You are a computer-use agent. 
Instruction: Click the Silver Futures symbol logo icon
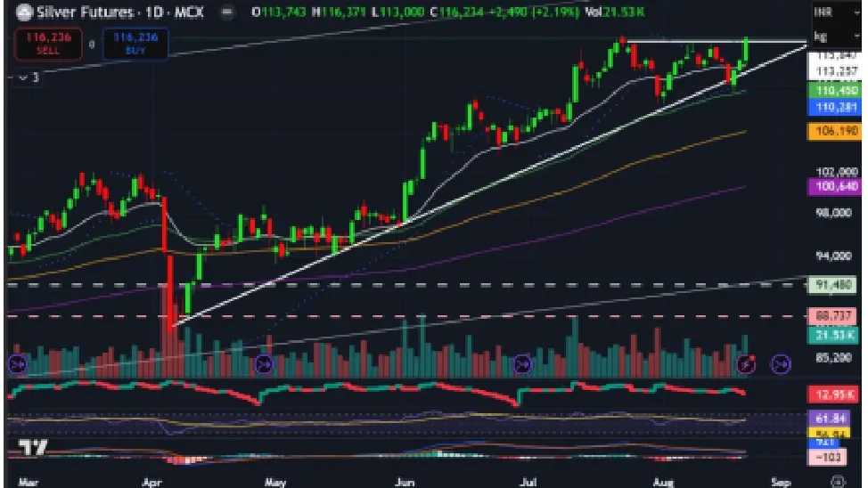[24, 12]
